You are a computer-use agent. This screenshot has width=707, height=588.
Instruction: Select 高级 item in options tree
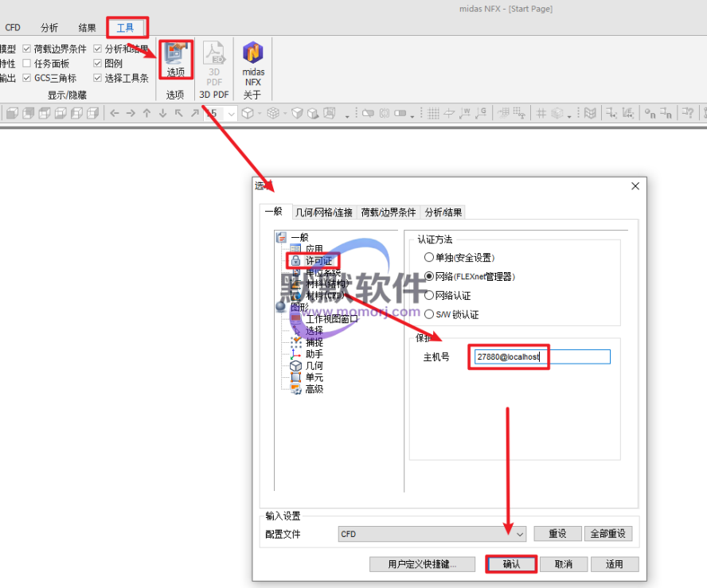314,389
